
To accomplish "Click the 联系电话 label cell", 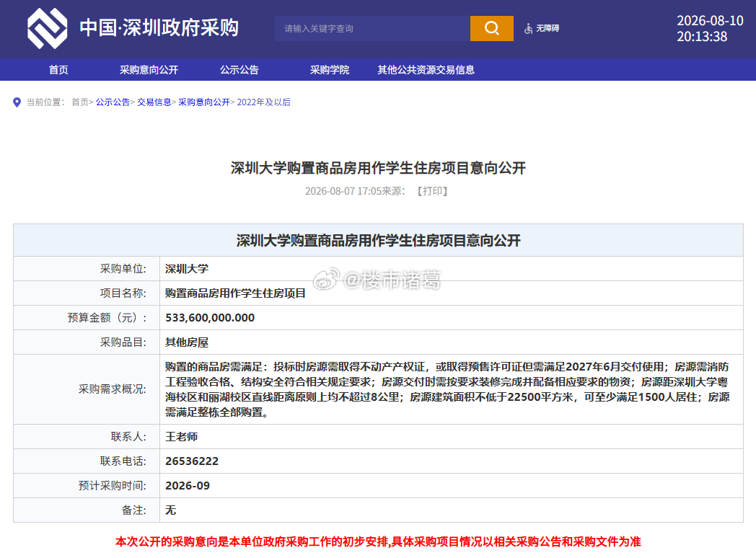I will pos(87,461).
